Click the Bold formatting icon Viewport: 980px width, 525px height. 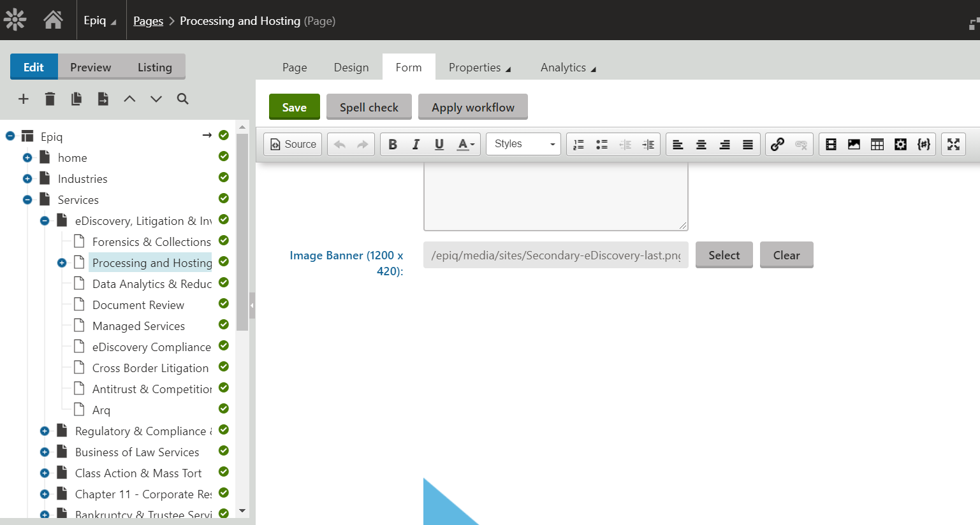click(x=393, y=145)
